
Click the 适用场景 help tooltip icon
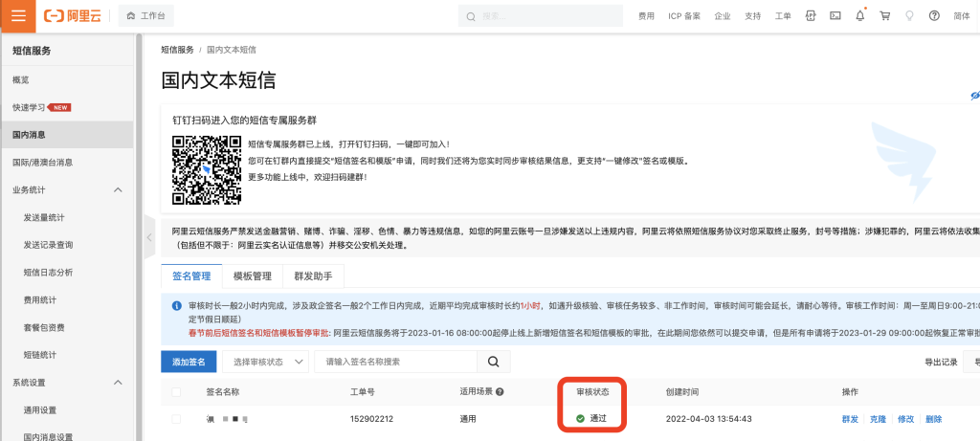point(500,392)
